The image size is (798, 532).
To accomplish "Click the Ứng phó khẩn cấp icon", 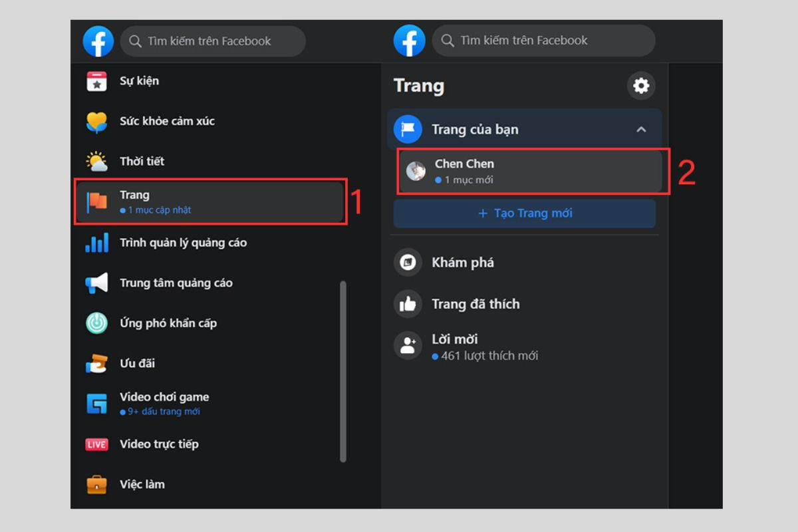I will pyautogui.click(x=97, y=323).
